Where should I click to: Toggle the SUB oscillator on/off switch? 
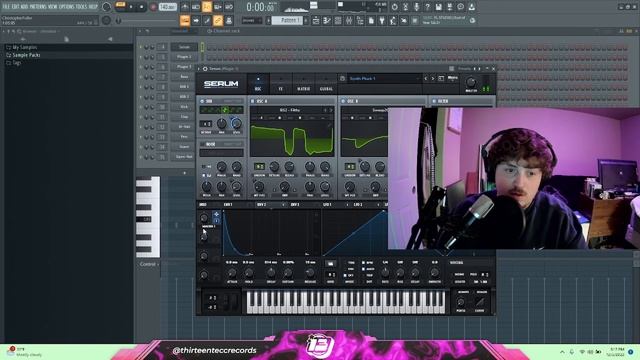point(202,101)
